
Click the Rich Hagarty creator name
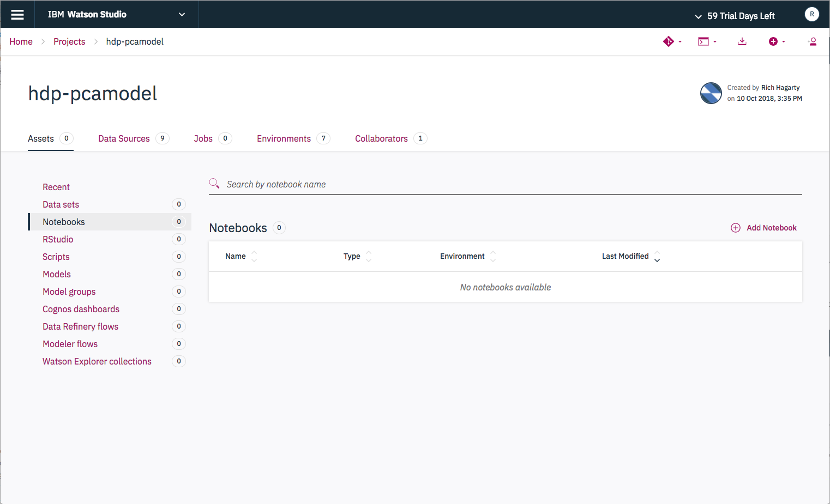point(780,88)
